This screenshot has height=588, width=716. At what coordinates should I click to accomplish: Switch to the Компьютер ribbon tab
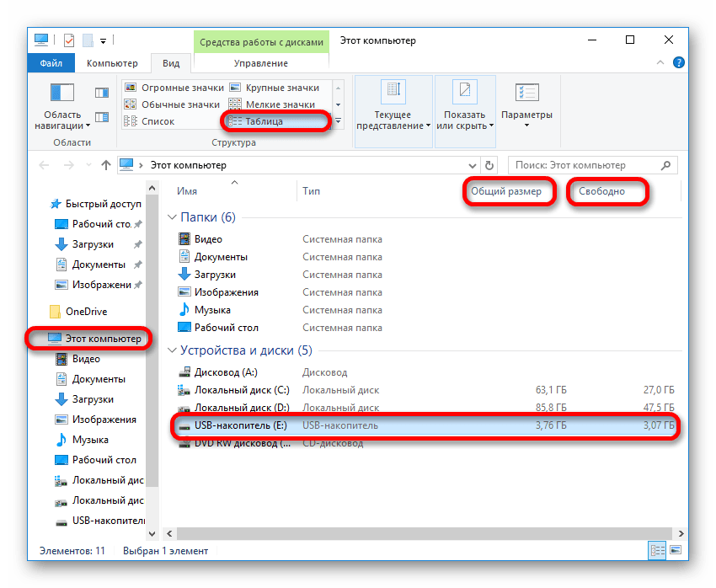tap(112, 63)
